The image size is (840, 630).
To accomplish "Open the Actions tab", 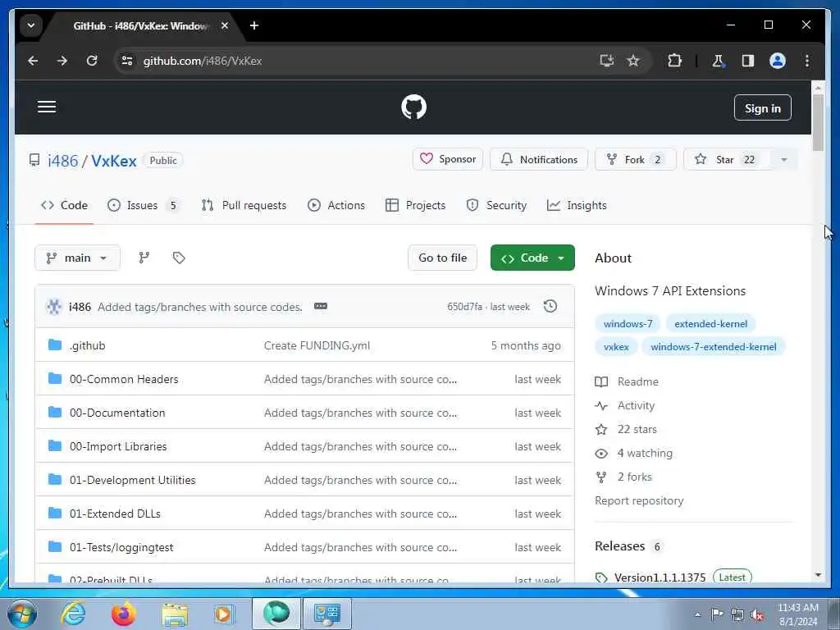I will click(336, 205).
